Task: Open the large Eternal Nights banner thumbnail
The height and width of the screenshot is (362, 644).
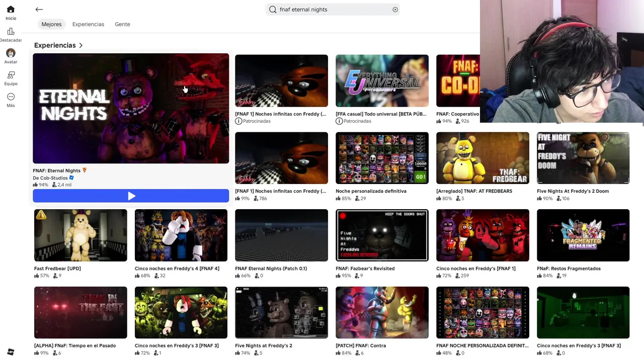Action: pos(131,108)
